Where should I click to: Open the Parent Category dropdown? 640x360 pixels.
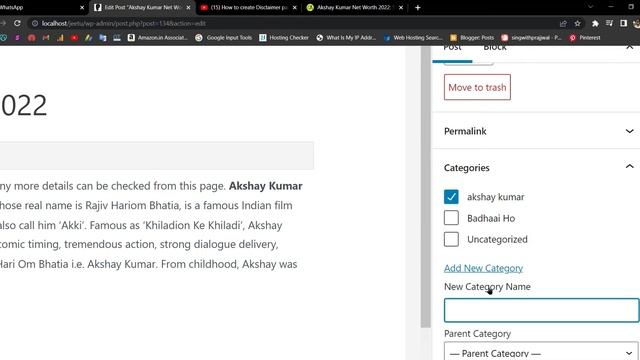tap(541, 352)
